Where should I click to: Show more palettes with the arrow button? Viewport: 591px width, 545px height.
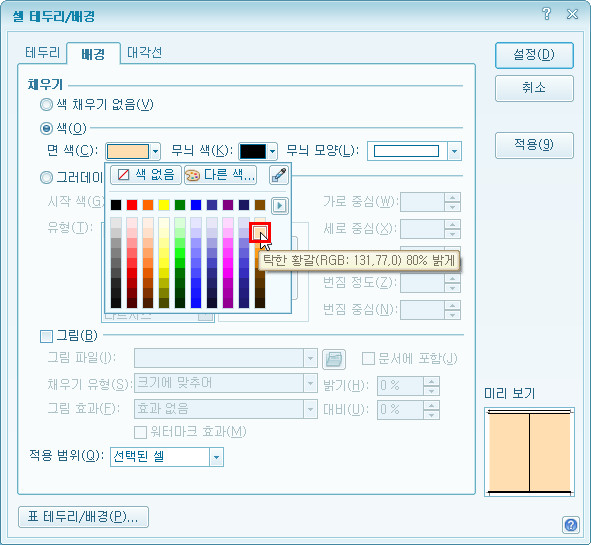(280, 205)
